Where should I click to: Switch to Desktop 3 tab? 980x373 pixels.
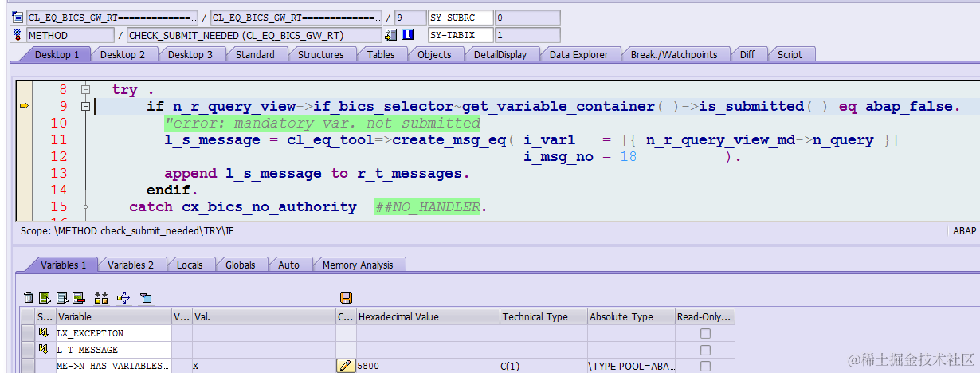click(190, 54)
